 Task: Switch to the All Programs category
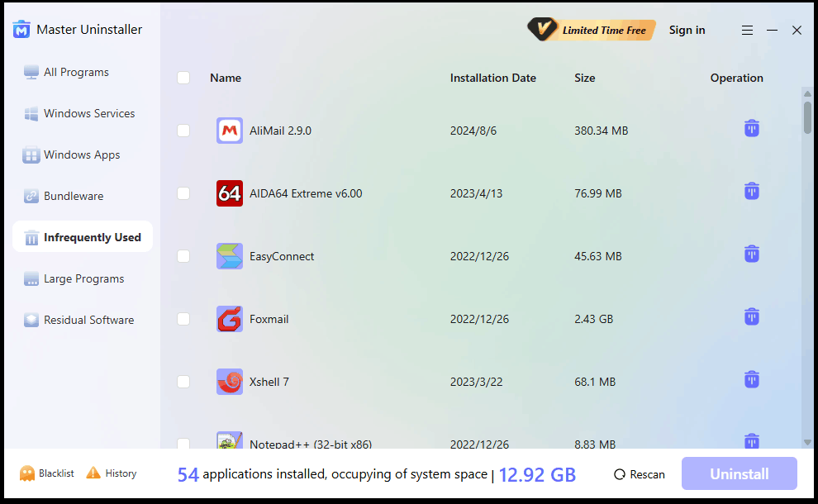click(x=31, y=72)
